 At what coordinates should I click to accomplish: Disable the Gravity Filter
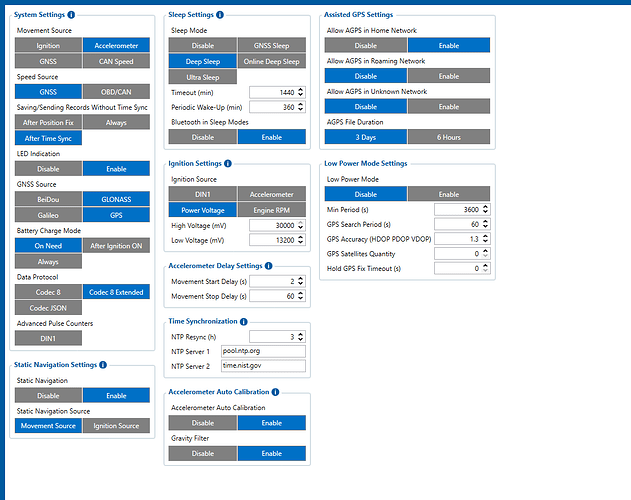coord(202,453)
